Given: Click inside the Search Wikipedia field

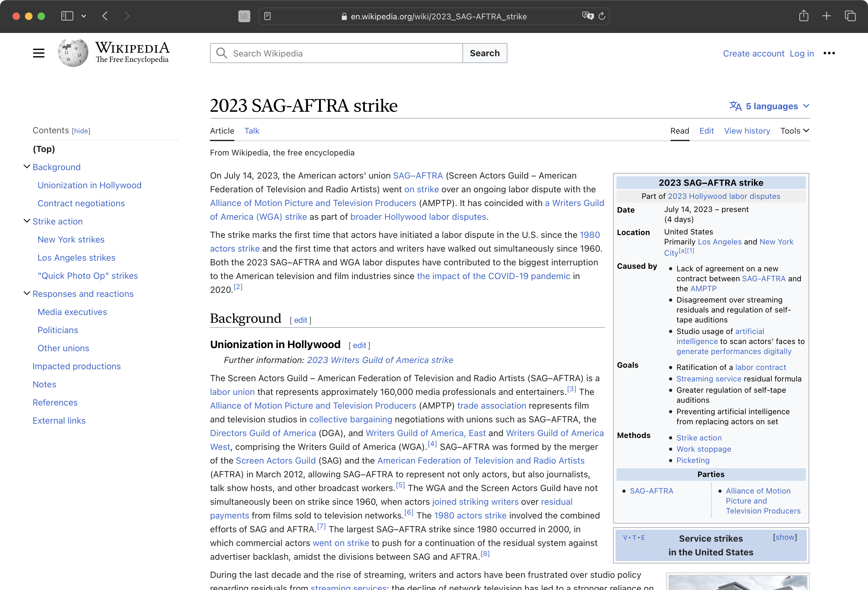Looking at the screenshot, I should pos(336,53).
